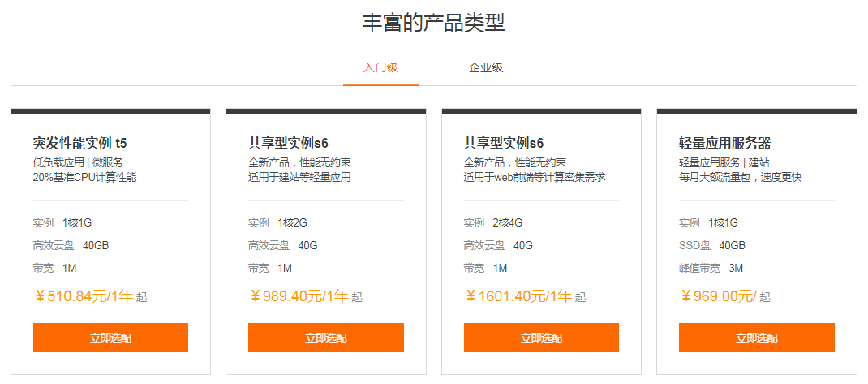Click 立即选配 under 突发性能实例 t5
The image size is (868, 384).
(x=110, y=338)
